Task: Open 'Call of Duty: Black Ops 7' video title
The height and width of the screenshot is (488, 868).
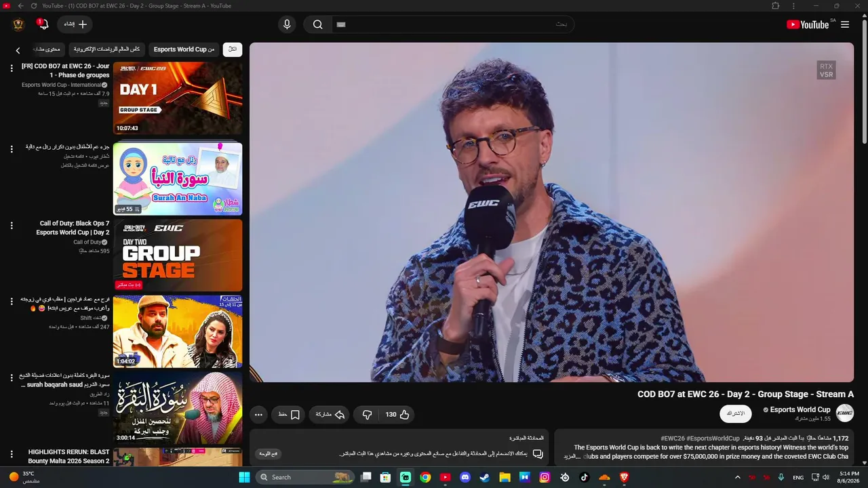Action: (73, 228)
